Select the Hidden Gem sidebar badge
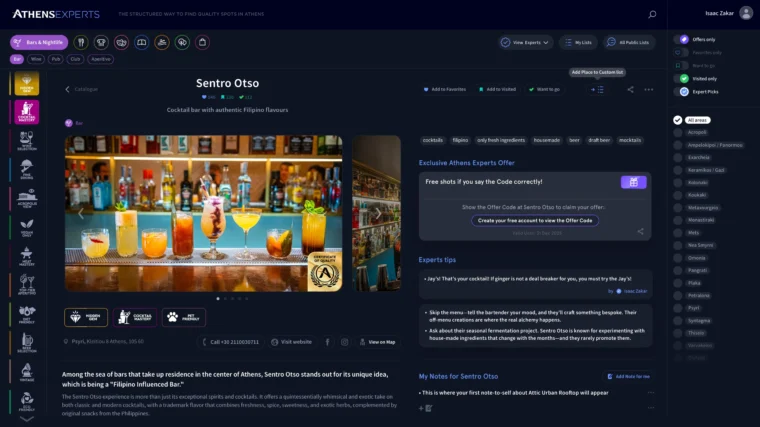The width and height of the screenshot is (760, 427). pyautogui.click(x=26, y=84)
